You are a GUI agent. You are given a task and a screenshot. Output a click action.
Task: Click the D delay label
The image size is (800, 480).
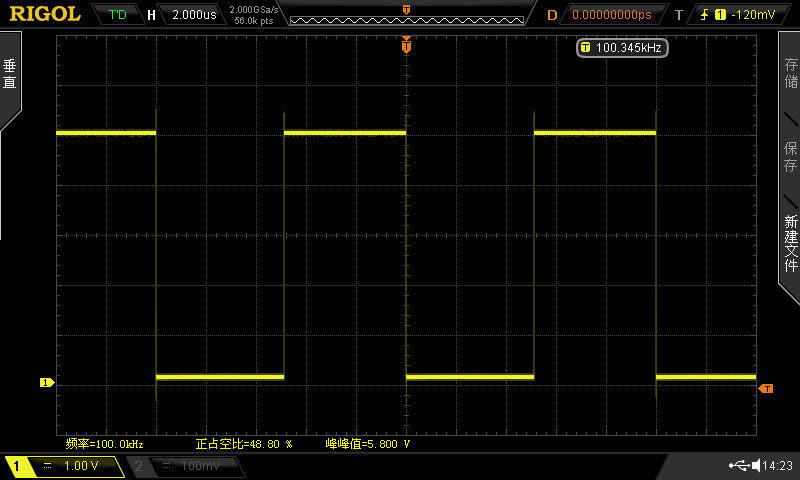(552, 15)
